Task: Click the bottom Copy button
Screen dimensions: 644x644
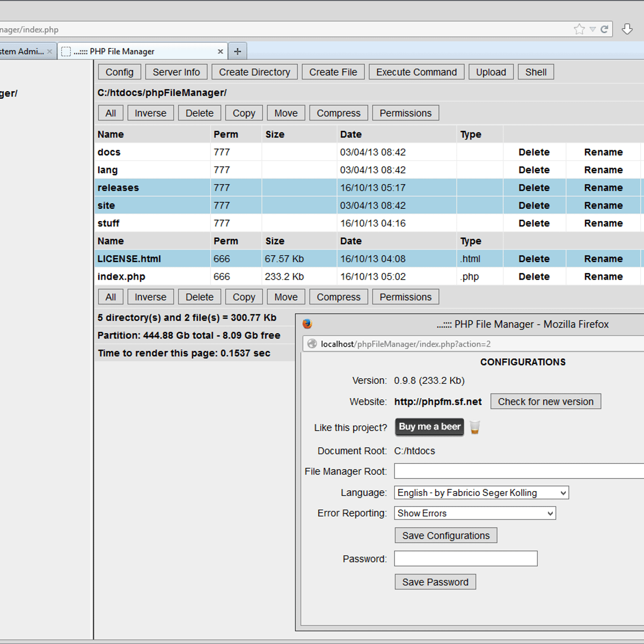Action: coord(244,297)
